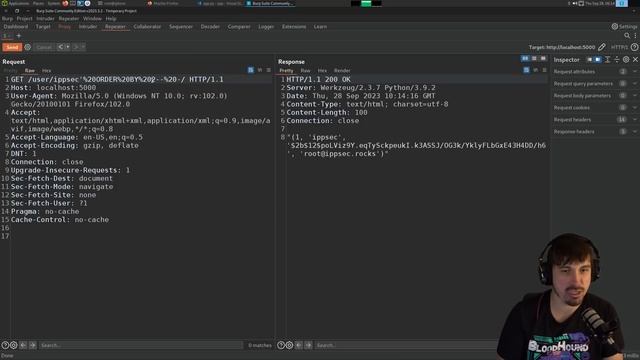Screen dimensions: 640x360
Task: Open the Intruder tool tab
Action: (88, 27)
